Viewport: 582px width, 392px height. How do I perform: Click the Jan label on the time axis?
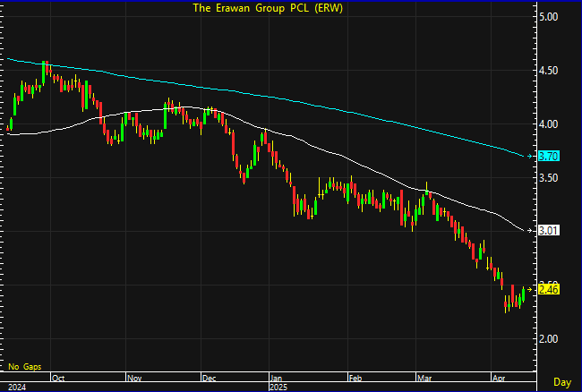[277, 379]
